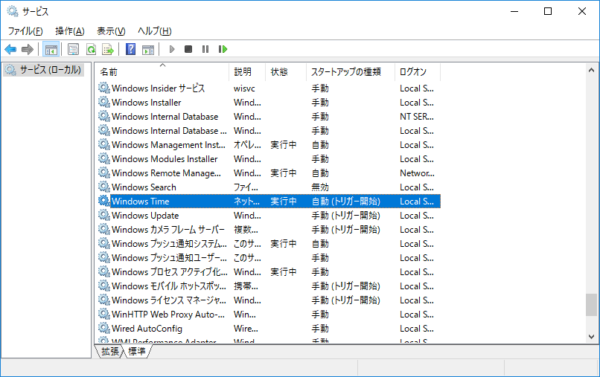Click gear icon of WinHTTP Web Proxy row
The width and height of the screenshot is (600, 377).
(x=104, y=314)
